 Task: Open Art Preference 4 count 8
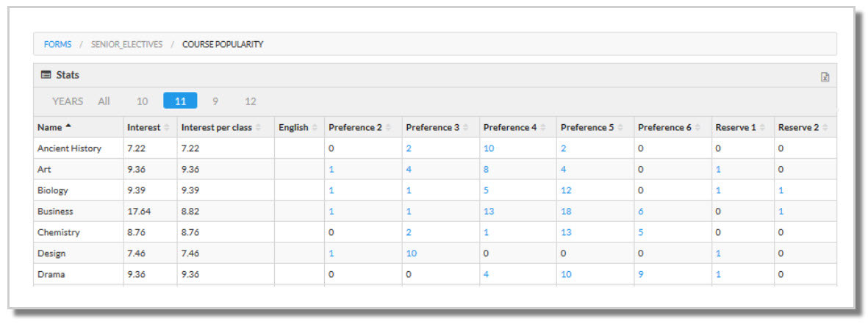tap(486, 169)
